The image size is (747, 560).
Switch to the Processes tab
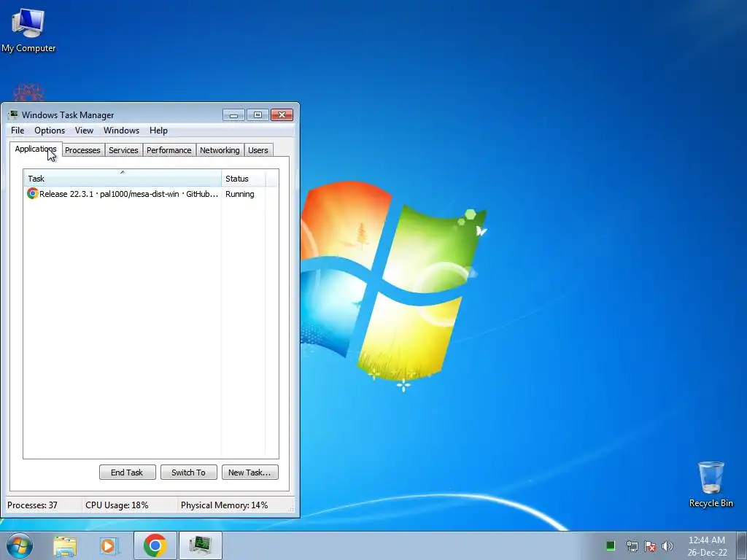click(x=83, y=150)
